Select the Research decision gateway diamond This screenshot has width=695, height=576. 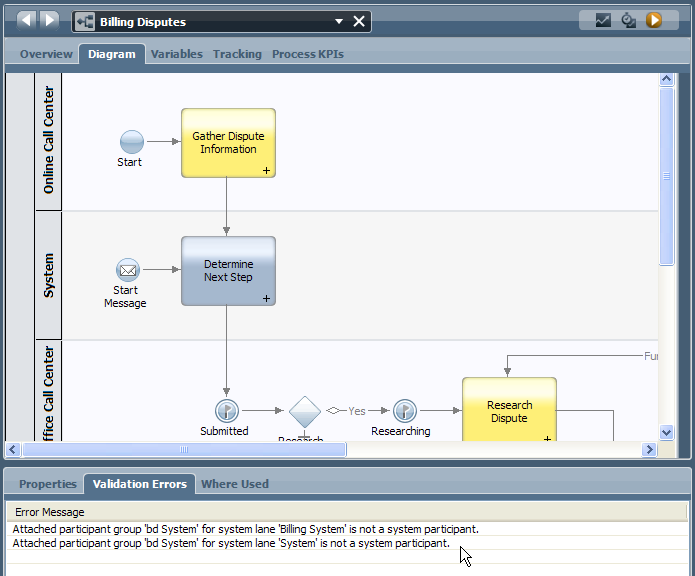[305, 412]
